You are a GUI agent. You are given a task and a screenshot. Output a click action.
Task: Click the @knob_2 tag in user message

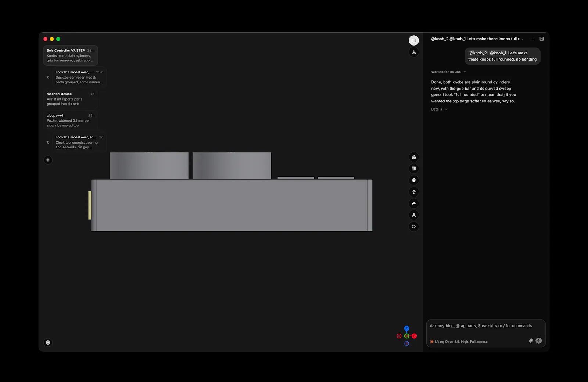[478, 53]
